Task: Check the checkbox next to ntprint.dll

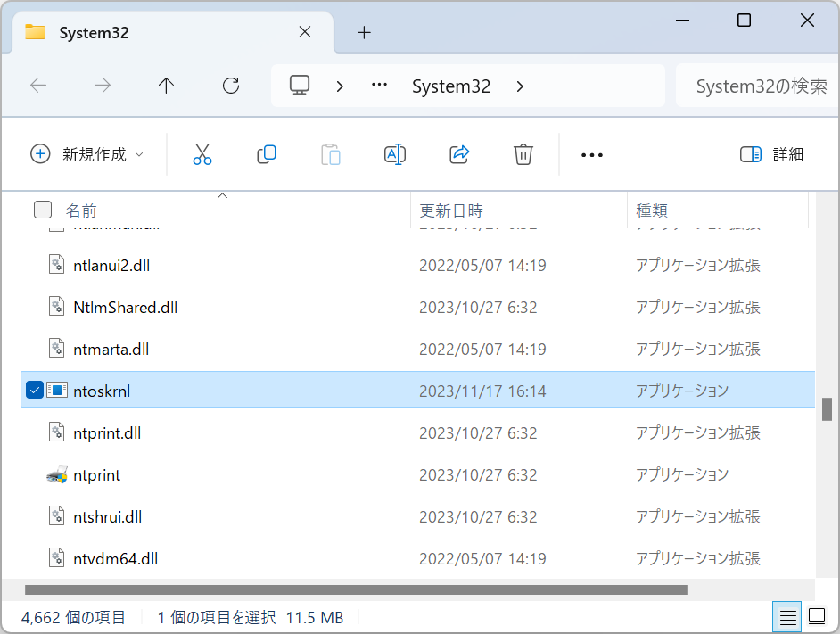Action: (x=34, y=432)
